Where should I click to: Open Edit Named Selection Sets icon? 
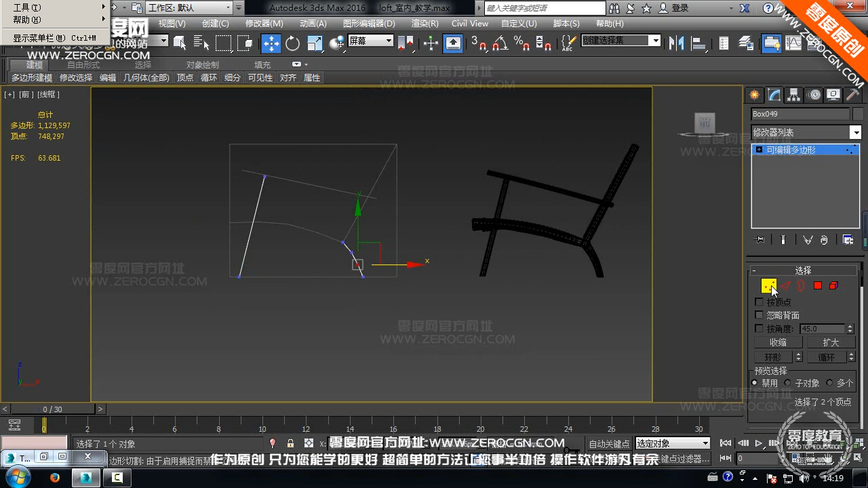click(x=568, y=43)
